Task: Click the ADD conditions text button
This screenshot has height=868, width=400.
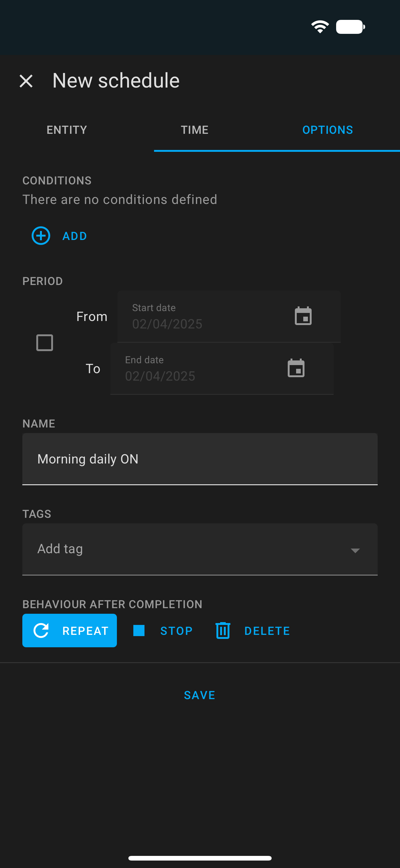Action: click(75, 236)
